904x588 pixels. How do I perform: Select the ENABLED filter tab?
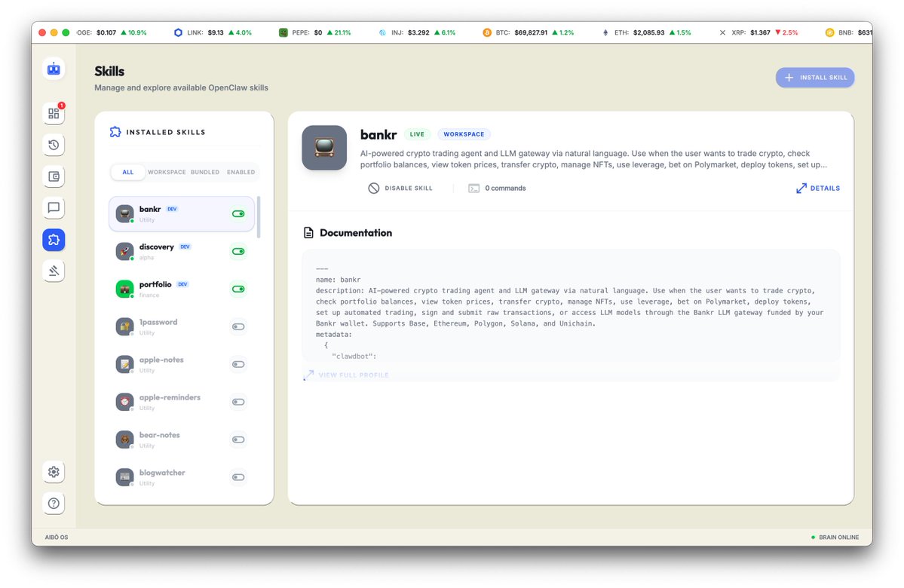coord(241,173)
